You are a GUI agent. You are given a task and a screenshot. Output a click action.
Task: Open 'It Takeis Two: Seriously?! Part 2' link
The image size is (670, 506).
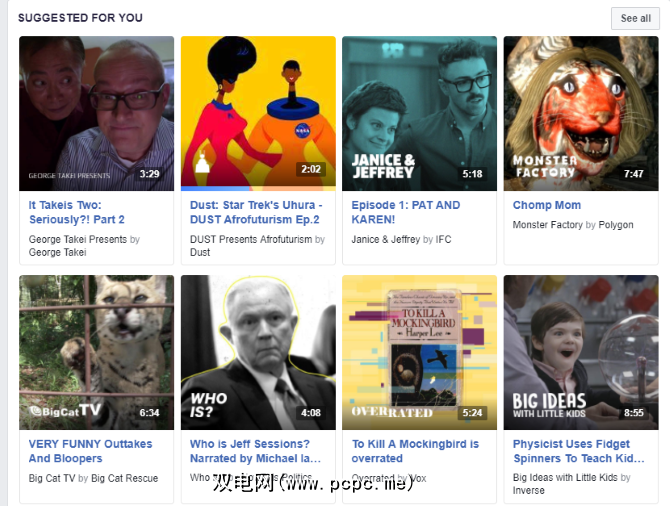pos(76,212)
